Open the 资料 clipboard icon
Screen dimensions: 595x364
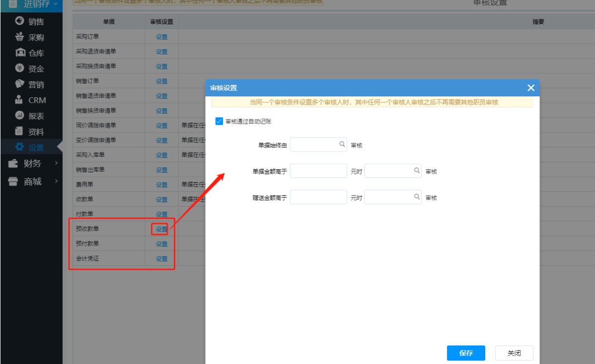click(19, 131)
